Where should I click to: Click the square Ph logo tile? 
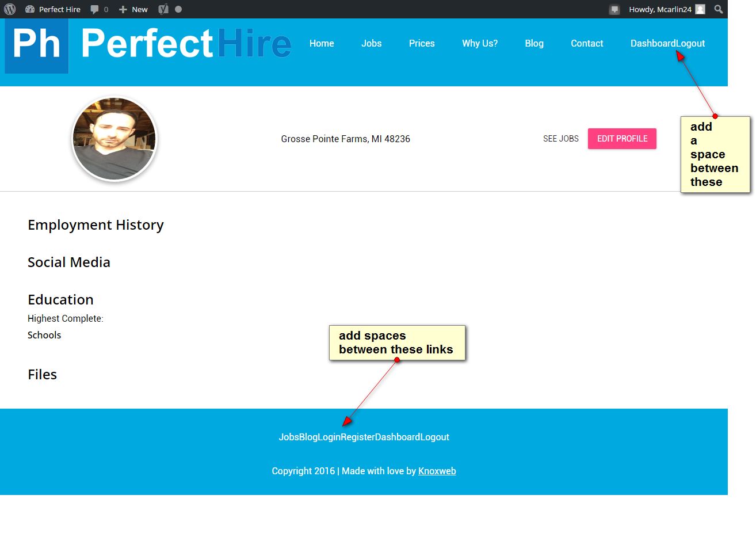click(37, 45)
